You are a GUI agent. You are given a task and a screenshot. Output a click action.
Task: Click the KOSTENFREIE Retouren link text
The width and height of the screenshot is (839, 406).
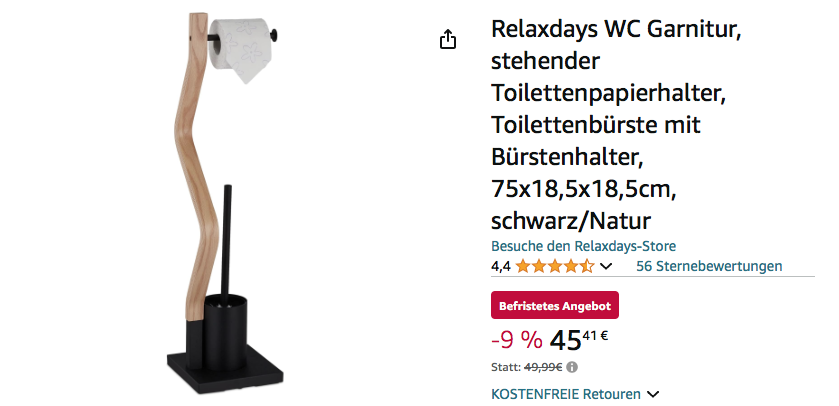566,394
